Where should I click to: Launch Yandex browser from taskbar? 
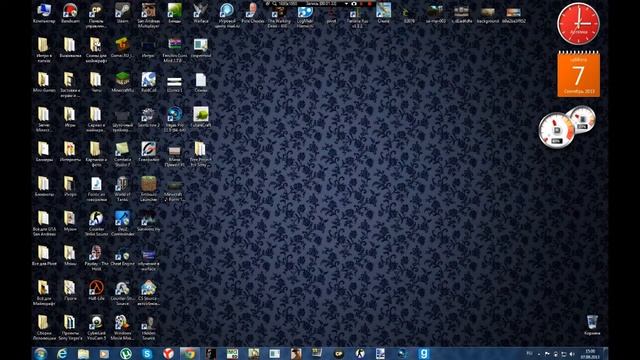(x=168, y=353)
